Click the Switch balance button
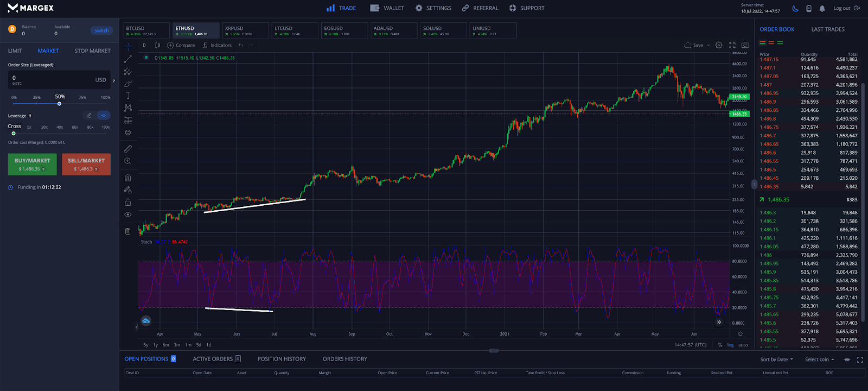868x391 pixels. (x=101, y=30)
